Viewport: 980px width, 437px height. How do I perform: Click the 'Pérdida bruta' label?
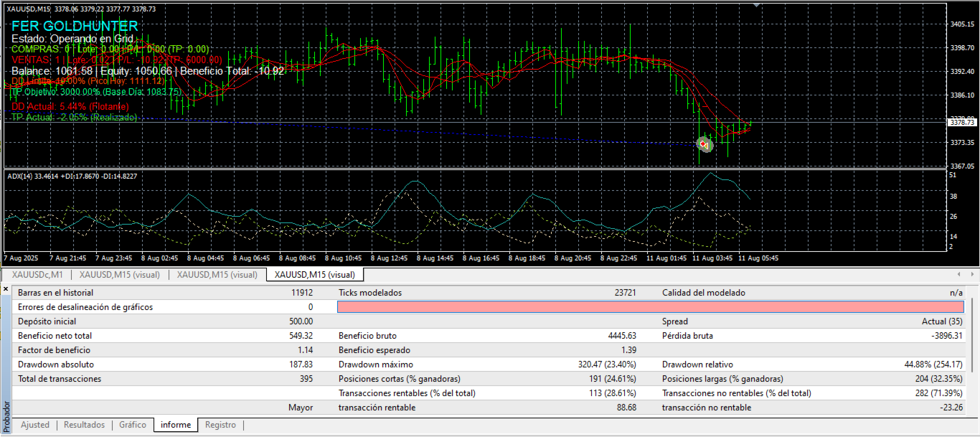click(688, 336)
